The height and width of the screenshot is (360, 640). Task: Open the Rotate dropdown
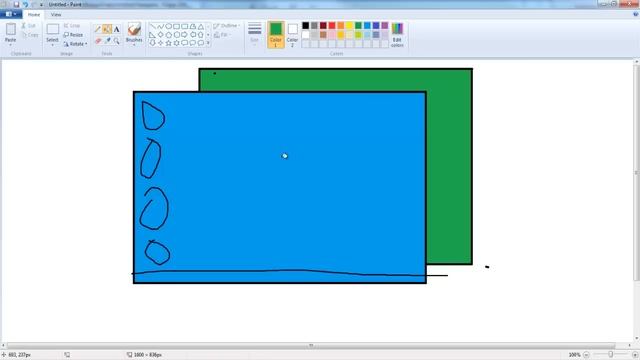pos(76,44)
